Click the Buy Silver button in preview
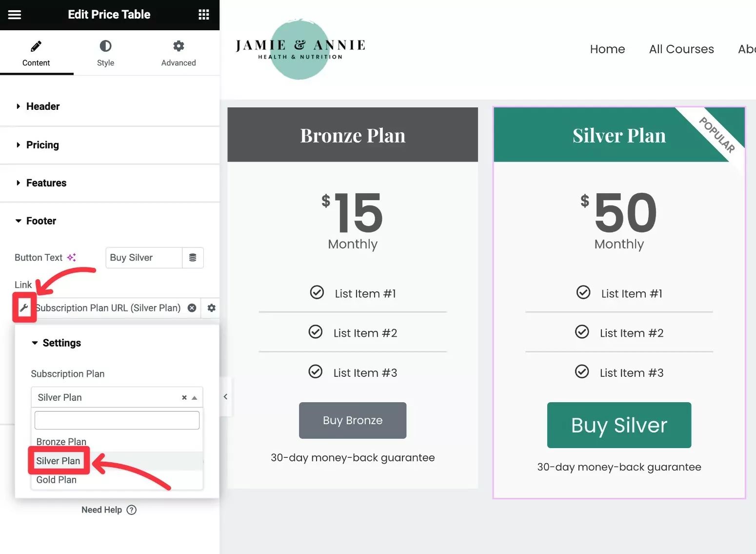Viewport: 756px width, 554px height. pyautogui.click(x=619, y=425)
